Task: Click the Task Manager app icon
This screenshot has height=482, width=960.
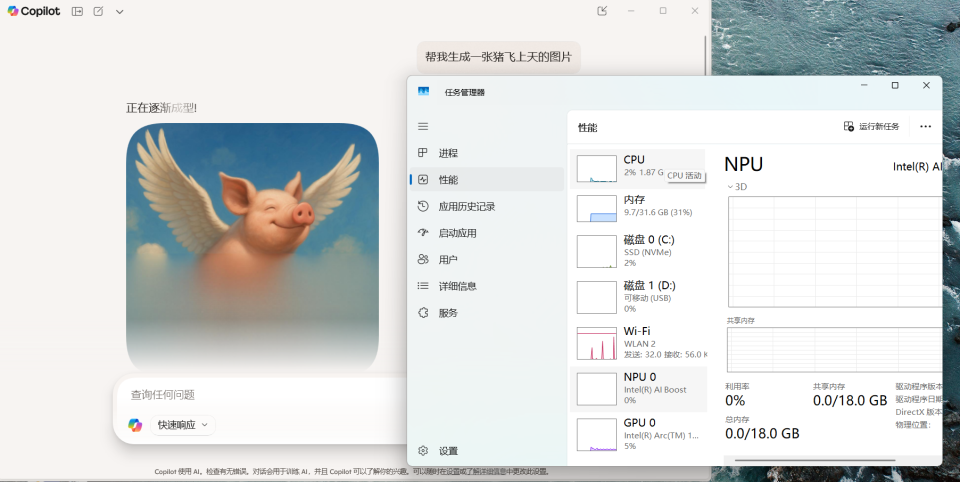Action: 423,91
